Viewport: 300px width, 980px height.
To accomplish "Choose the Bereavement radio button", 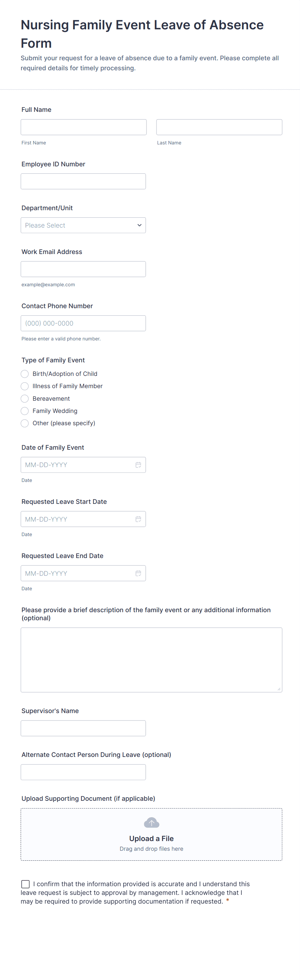I will (25, 398).
